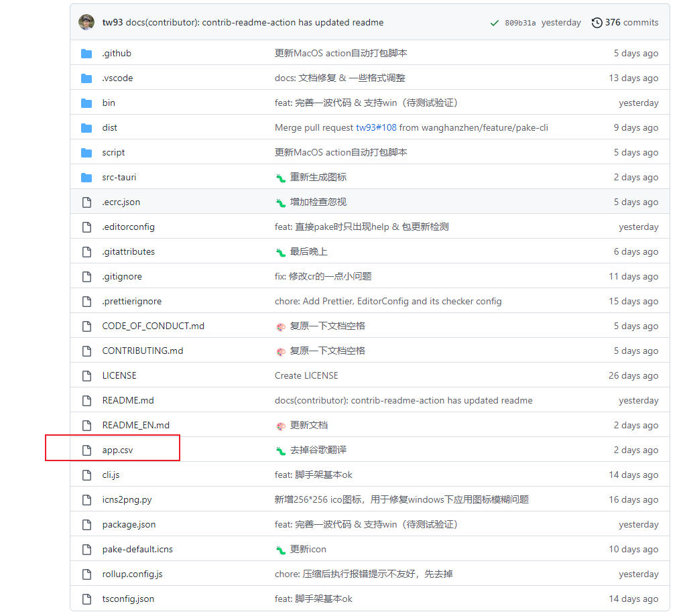Click the app.csv file icon
This screenshot has height=616, width=685.
click(x=86, y=450)
